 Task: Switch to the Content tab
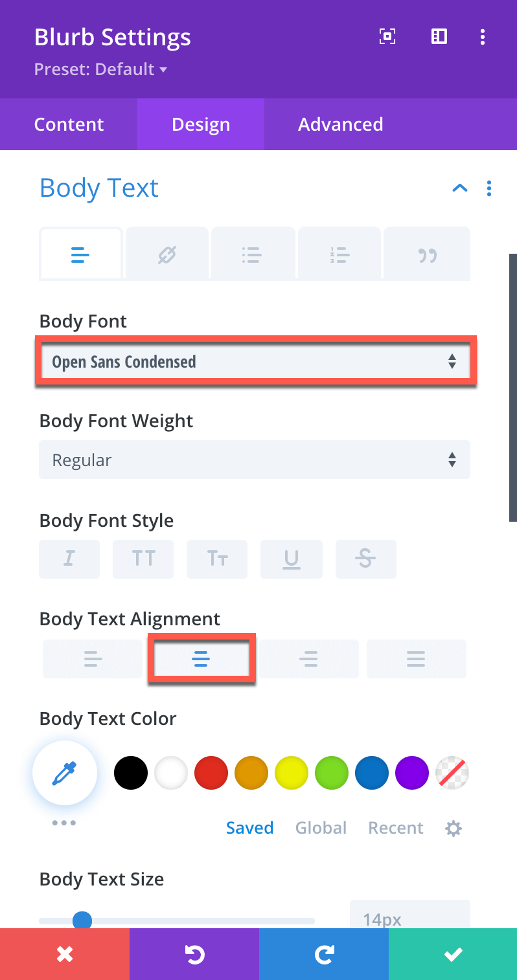69,124
